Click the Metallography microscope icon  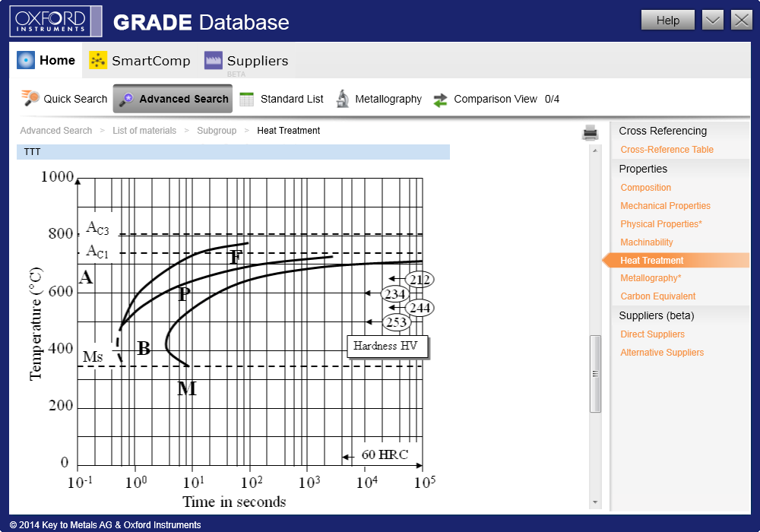pyautogui.click(x=343, y=99)
